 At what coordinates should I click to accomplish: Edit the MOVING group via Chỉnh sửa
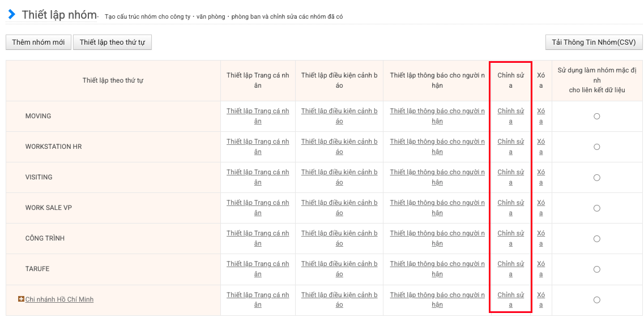click(510, 116)
